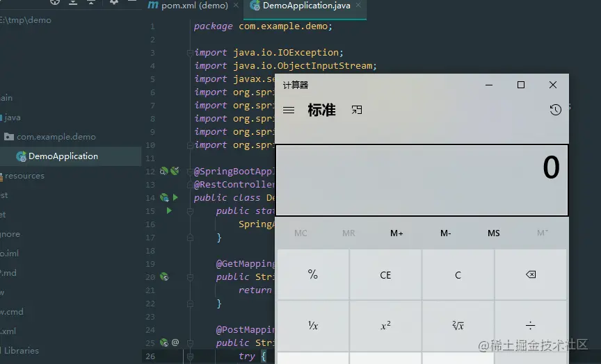This screenshot has width=601, height=364.
Task: Click the Collapse All icon in project panel
Action: [91, 2]
